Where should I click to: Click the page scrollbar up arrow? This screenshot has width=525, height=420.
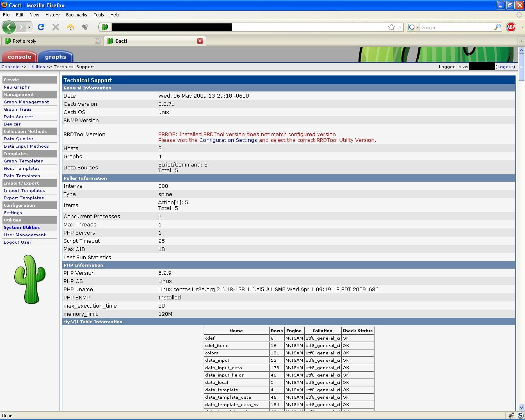[x=521, y=50]
